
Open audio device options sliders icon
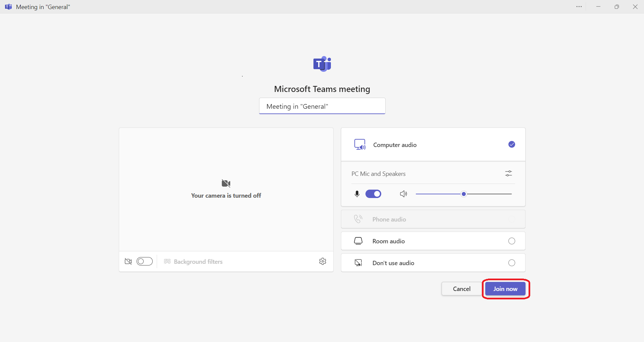tap(508, 174)
